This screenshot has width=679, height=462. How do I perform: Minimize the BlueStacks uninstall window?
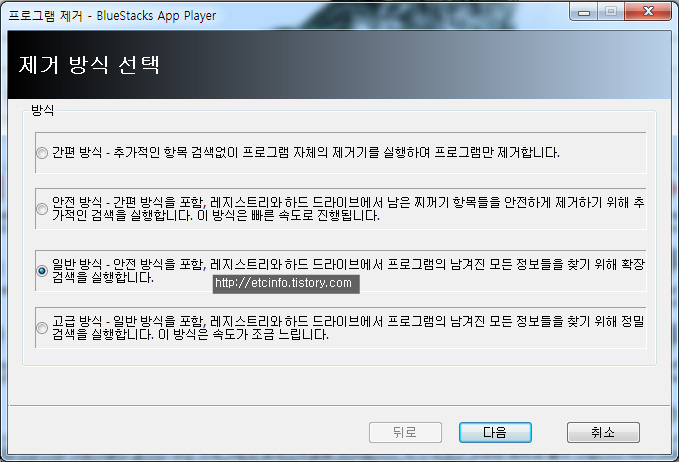pos(584,12)
